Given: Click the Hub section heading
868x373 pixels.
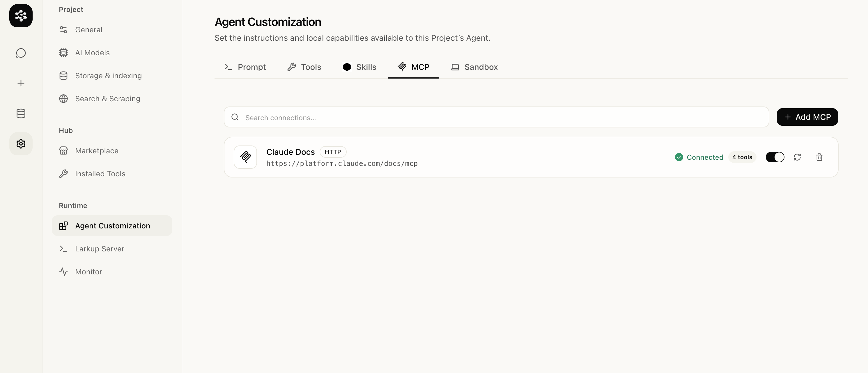Looking at the screenshot, I should coord(66,130).
